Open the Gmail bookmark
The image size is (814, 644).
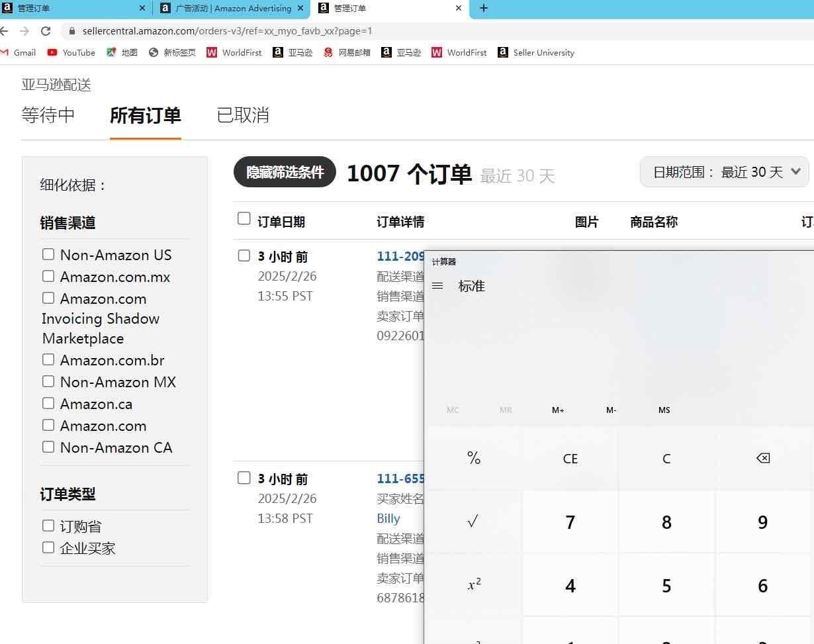pos(18,52)
